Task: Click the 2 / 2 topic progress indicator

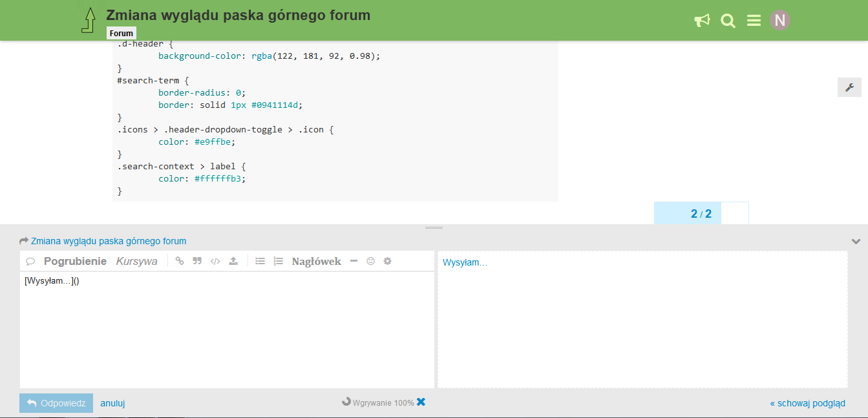Action: 701,214
